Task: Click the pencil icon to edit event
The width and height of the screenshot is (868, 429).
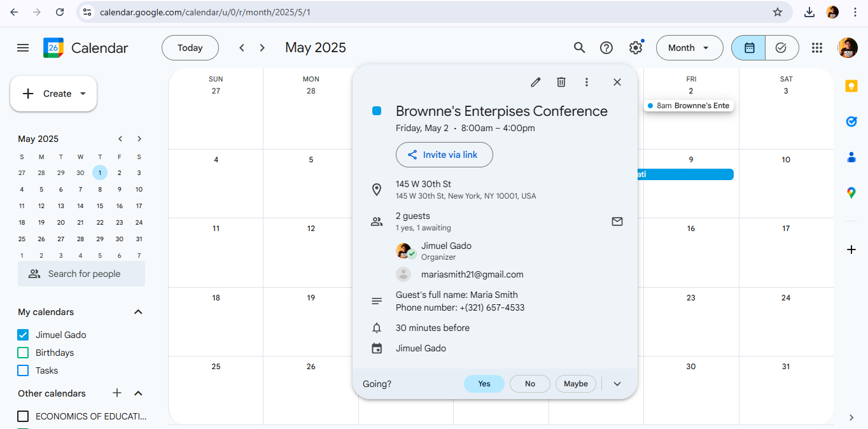Action: tap(536, 82)
